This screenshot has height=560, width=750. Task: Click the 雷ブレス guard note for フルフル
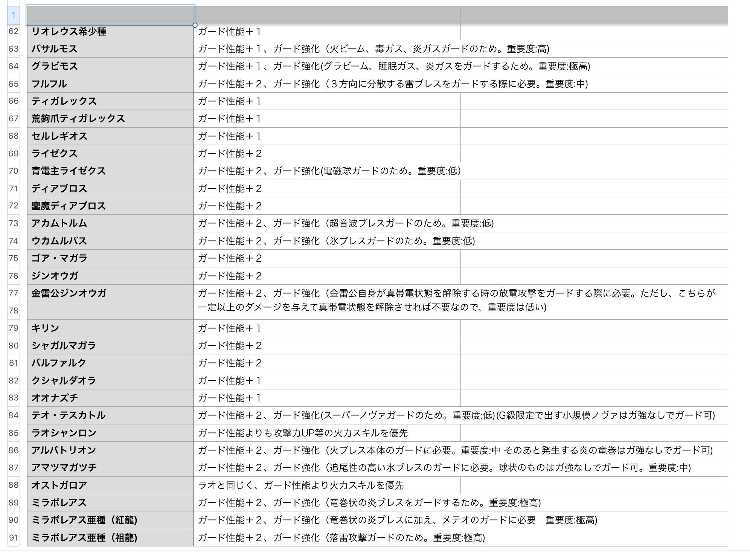point(393,84)
